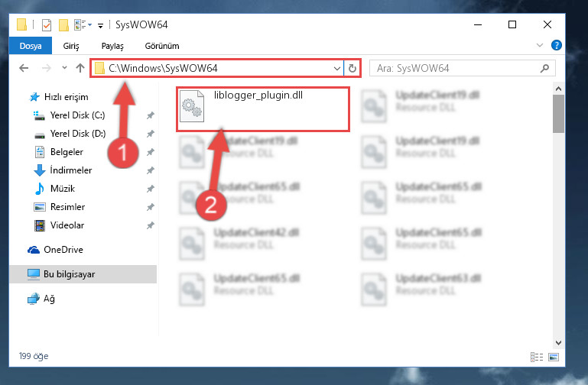
Task: Expand the ribbon with the chevron
Action: coord(540,45)
